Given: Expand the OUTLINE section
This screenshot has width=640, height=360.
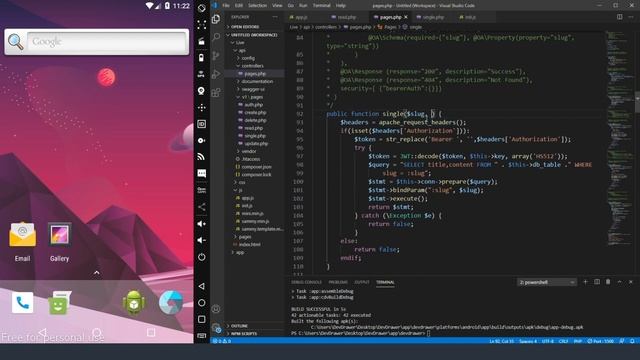Looking at the screenshot, I should tap(239, 326).
